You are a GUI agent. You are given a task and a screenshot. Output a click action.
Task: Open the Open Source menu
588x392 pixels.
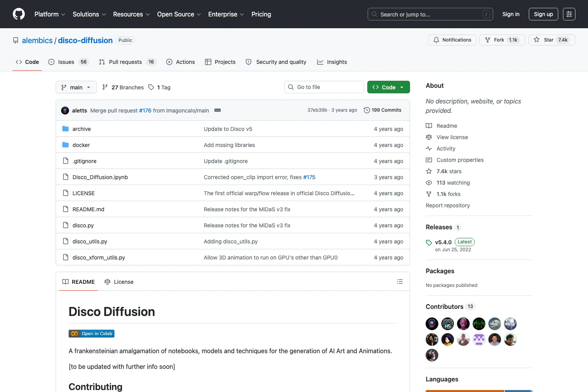point(179,14)
